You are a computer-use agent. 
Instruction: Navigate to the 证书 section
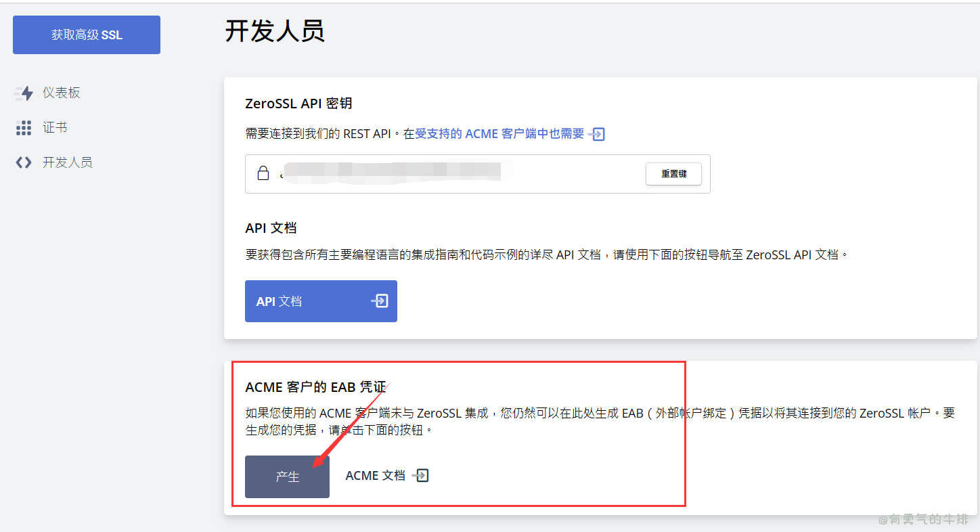(x=56, y=127)
